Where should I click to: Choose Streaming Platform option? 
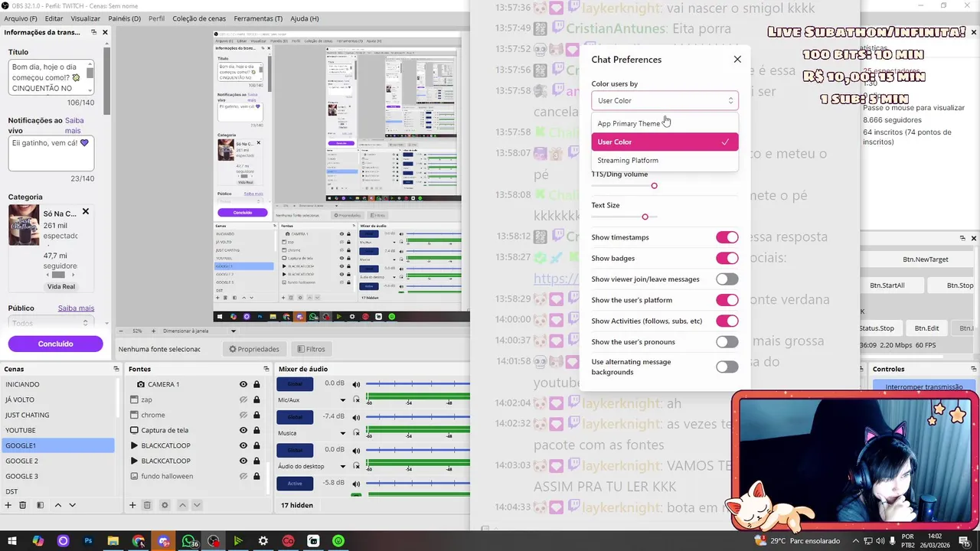pyautogui.click(x=665, y=160)
